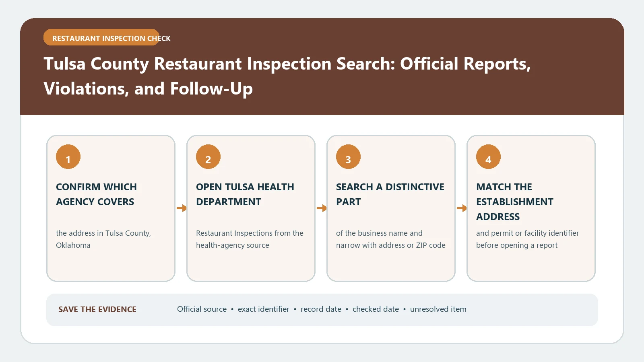Screen dimensions: 644x362
Task: Click 'Official source' in the evidence bar
Action: tap(202, 309)
